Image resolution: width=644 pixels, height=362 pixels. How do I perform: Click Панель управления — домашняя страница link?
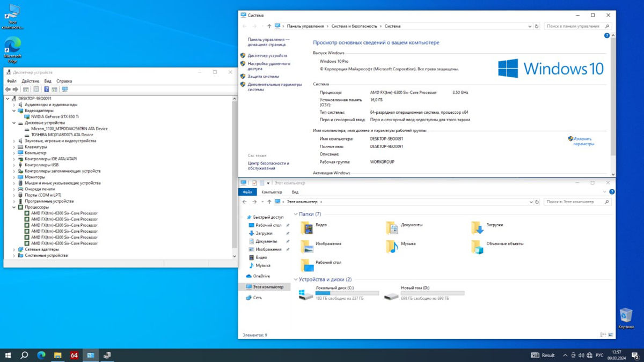click(268, 42)
